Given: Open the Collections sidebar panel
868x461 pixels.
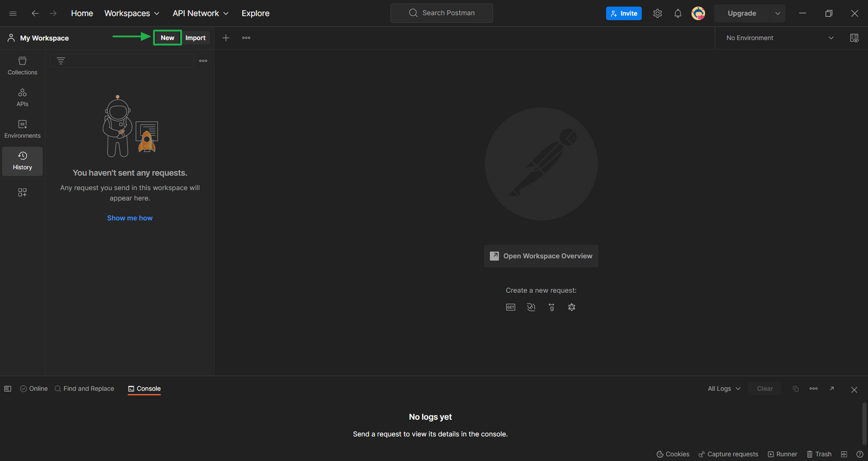Looking at the screenshot, I should click(22, 66).
